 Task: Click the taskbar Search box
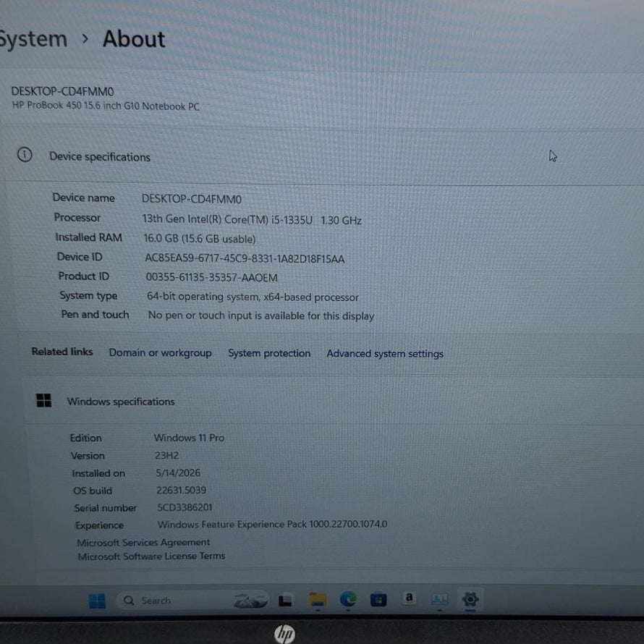(193, 601)
